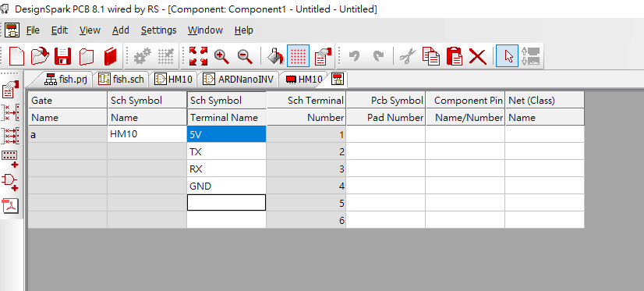Screen dimensions: 644x291
Task: Click the upper pin assignment sidebar icon
Action: (11, 112)
